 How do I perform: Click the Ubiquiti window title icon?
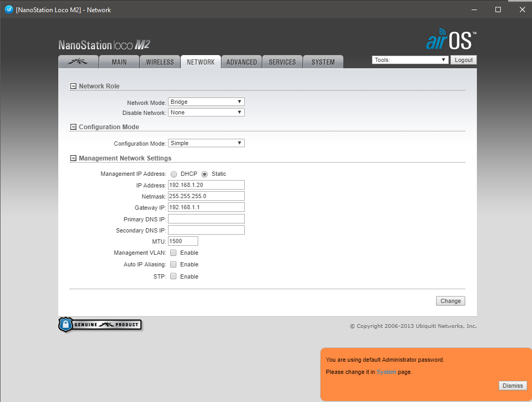tap(8, 10)
